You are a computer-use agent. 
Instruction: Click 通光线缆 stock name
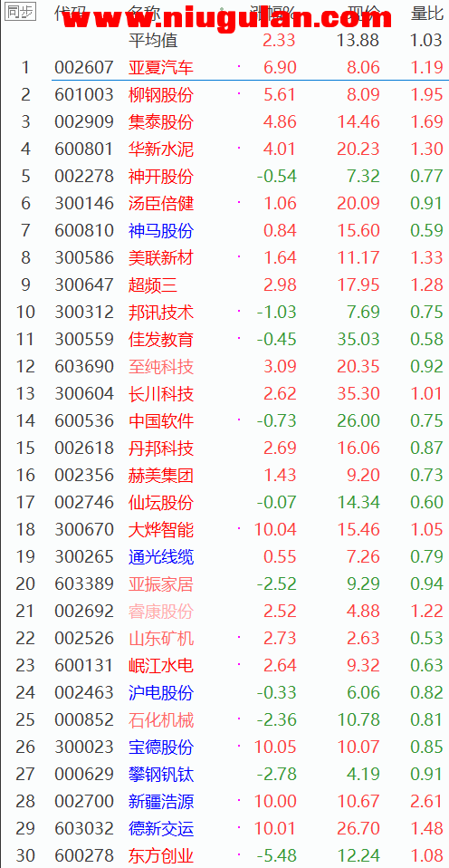[x=161, y=556]
